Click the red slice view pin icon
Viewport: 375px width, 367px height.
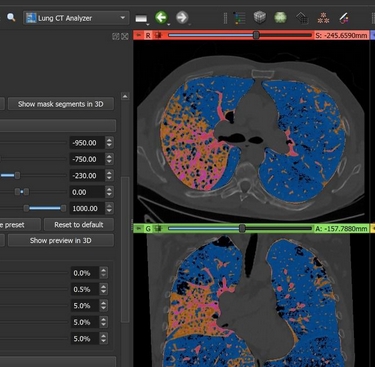(139, 35)
